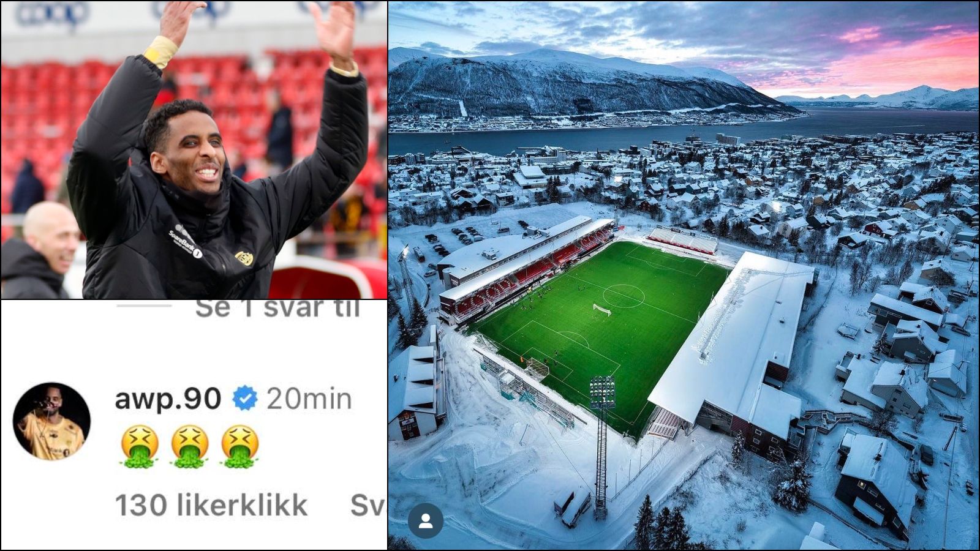Click the floodlight mast beside the pitch
Screen dimensions: 980x551
click(601, 447)
